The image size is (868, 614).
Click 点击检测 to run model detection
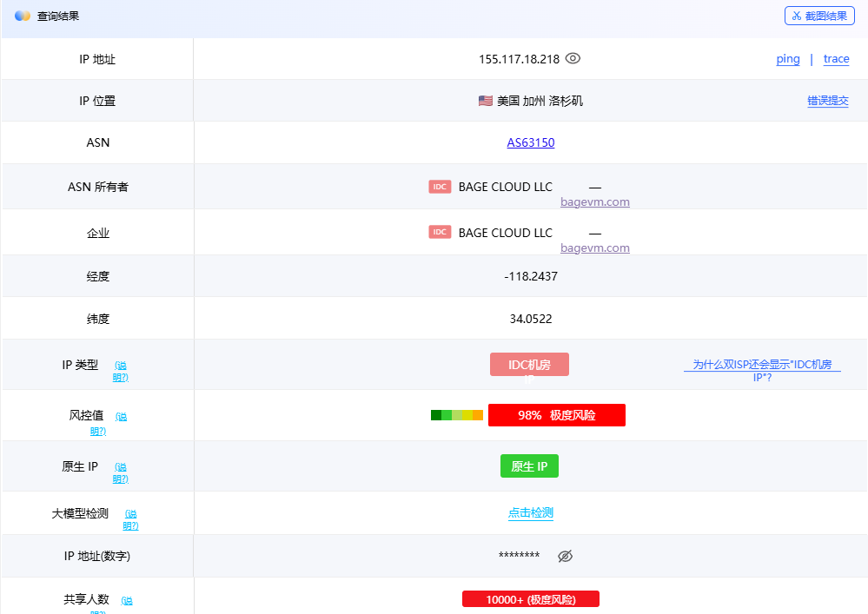[x=530, y=512]
